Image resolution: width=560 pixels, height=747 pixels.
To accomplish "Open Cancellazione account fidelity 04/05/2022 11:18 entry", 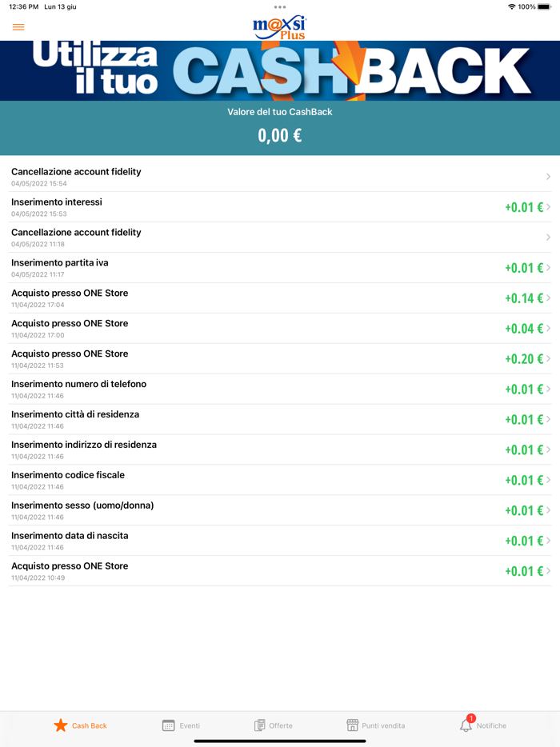I will tap(280, 238).
